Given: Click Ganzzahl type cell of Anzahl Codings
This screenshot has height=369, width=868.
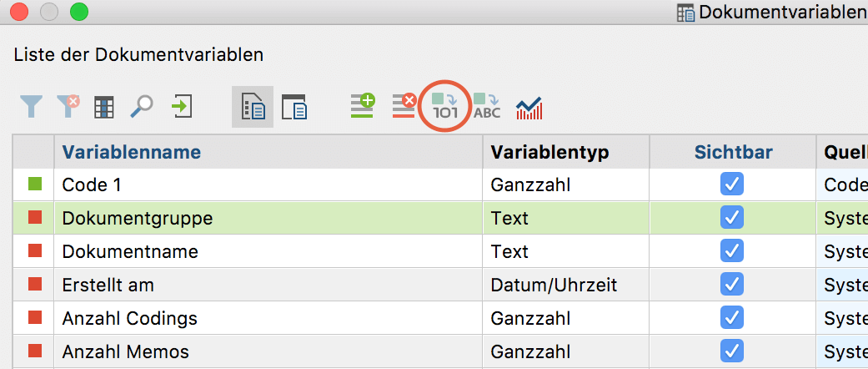Looking at the screenshot, I should pyautogui.click(x=566, y=317).
